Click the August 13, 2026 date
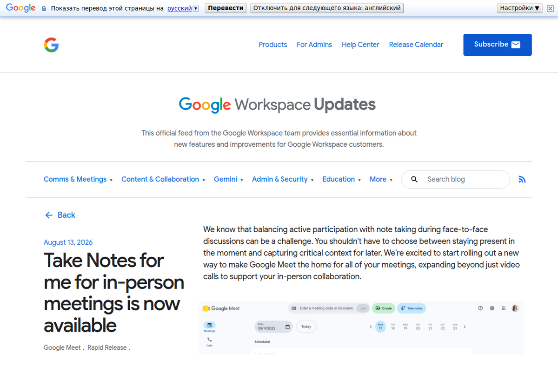 (68, 242)
